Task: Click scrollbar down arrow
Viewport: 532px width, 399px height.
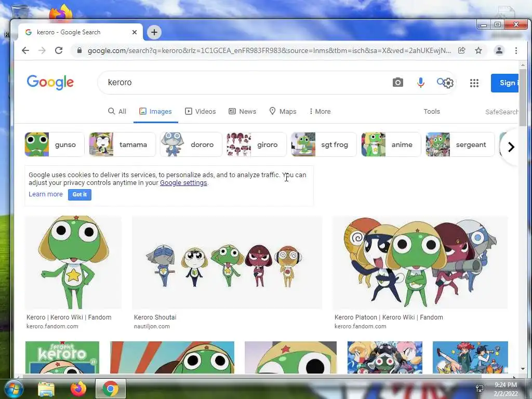Action: 523,369
